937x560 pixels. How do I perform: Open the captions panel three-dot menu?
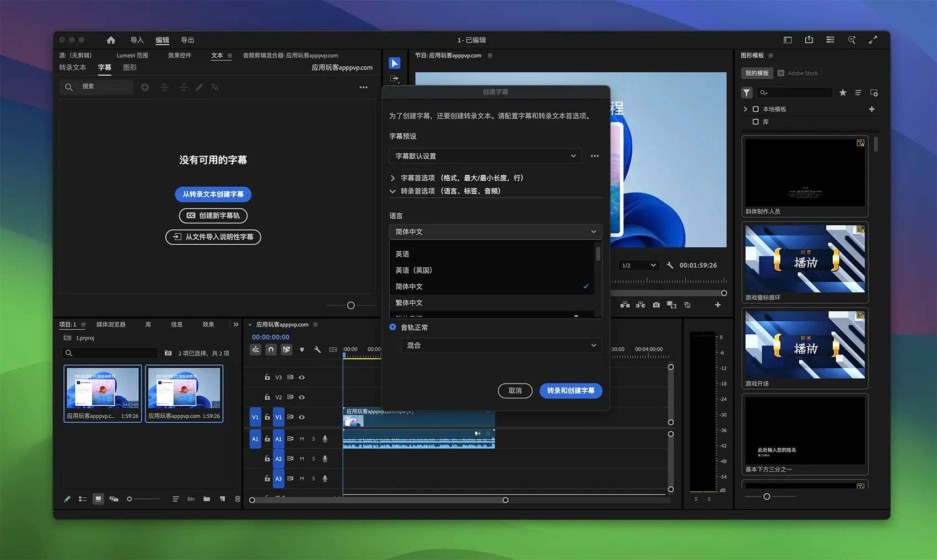[x=364, y=87]
